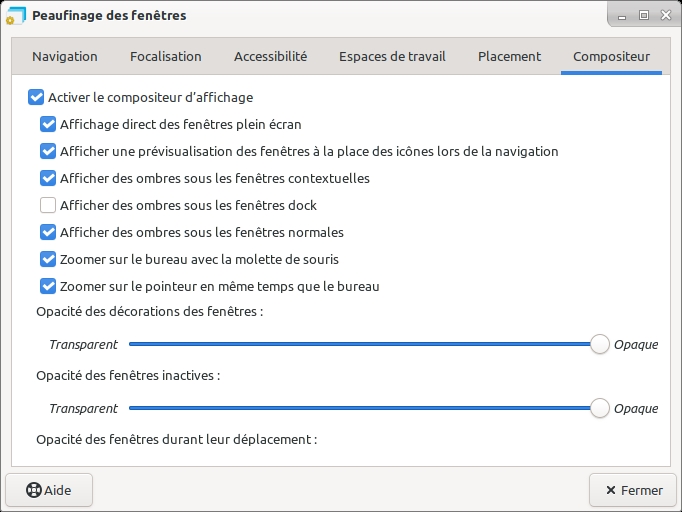The width and height of the screenshot is (682, 512).
Task: Disable Zoomer sur le bureau avec la molette
Action: tap(48, 260)
